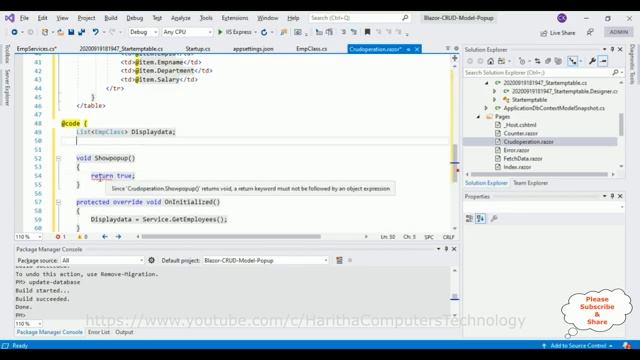Open the editor zoom 110% dropdown
Screen dimensions: 640x360
tap(29, 237)
